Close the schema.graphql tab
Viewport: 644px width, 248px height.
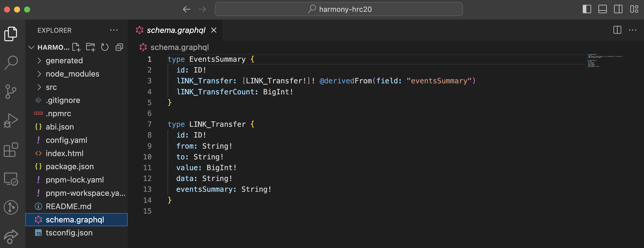click(214, 30)
